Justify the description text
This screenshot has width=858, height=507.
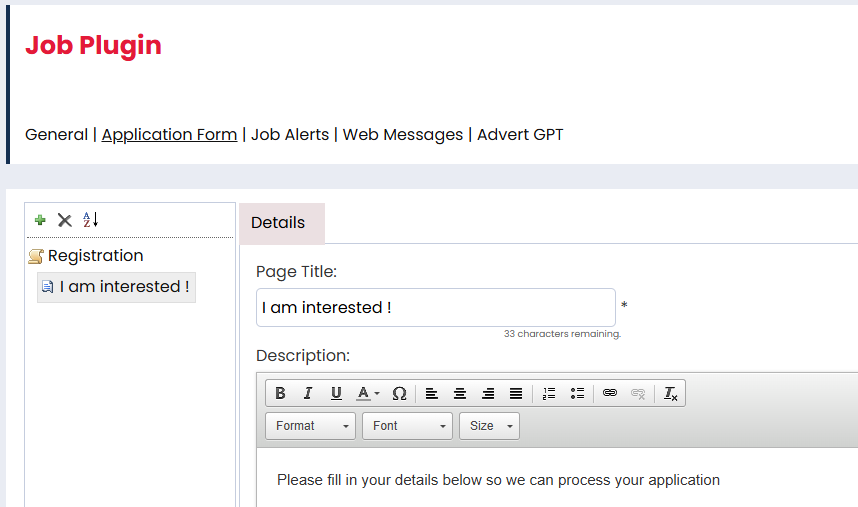(x=516, y=394)
